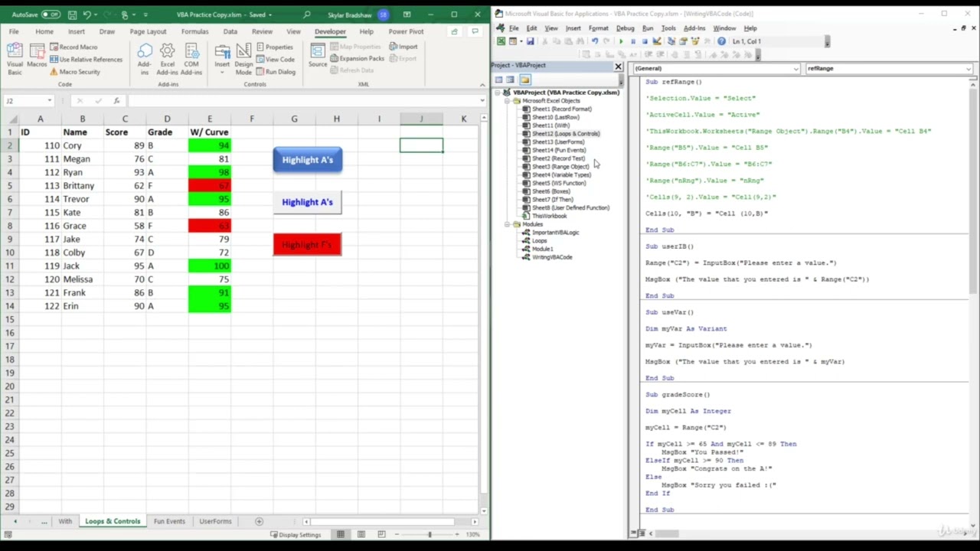Viewport: 980px width, 551px height.
Task: Open COM Add-ins dialog
Action: pyautogui.click(x=191, y=58)
